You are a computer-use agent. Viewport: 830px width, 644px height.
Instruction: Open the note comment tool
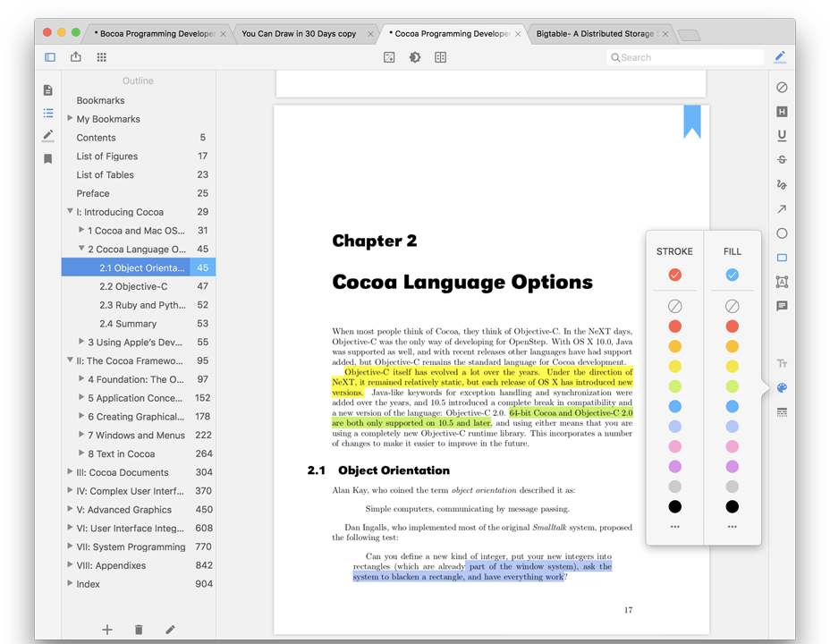click(x=781, y=306)
